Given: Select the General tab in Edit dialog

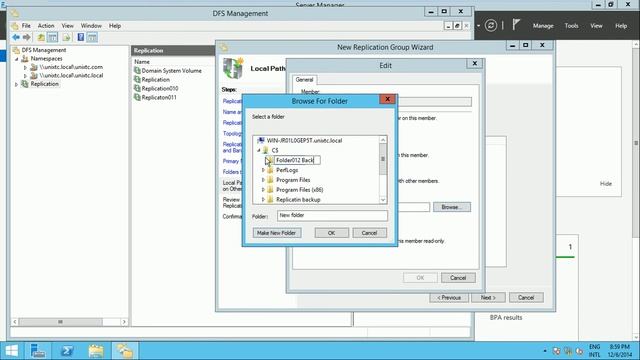Looking at the screenshot, I should tap(304, 80).
